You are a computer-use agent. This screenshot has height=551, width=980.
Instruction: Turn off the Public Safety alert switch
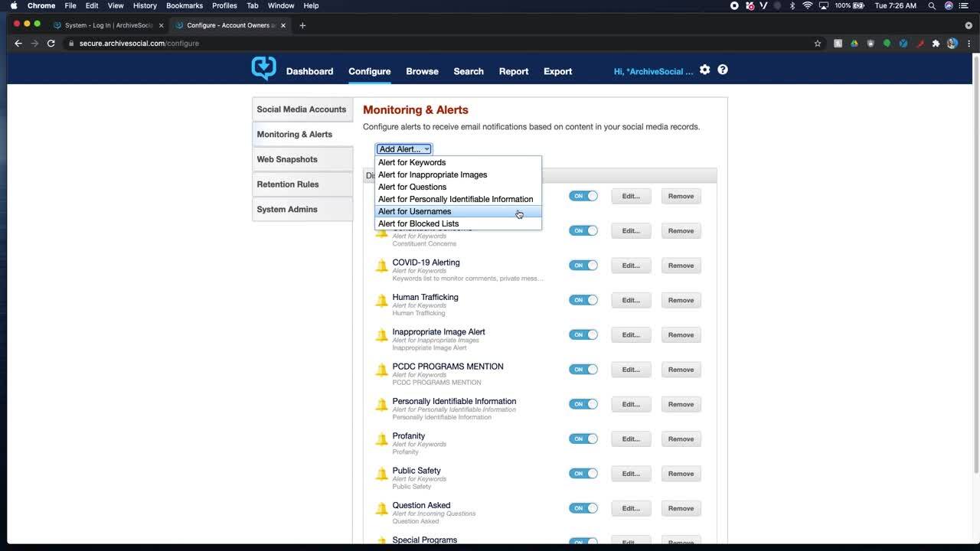pos(583,474)
